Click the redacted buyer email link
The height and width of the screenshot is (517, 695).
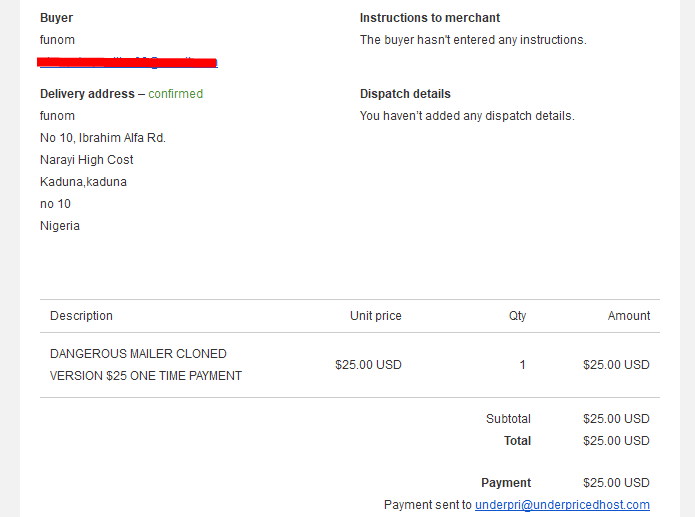click(128, 62)
